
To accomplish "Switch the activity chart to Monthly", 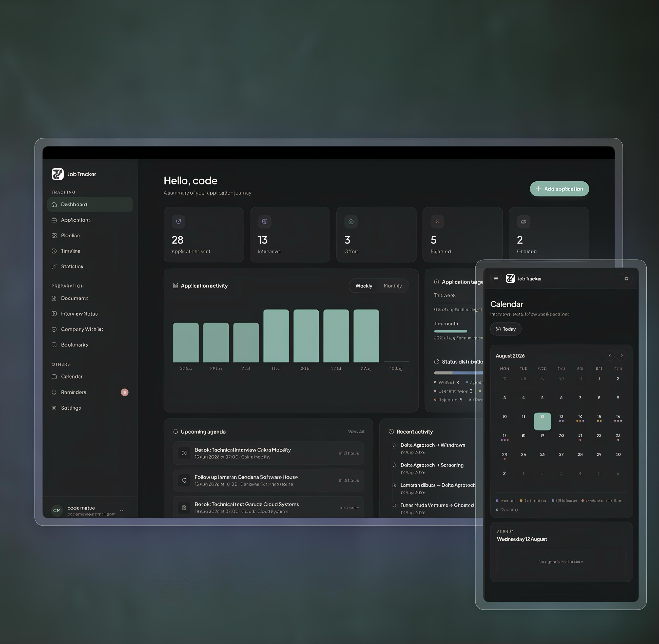I will tap(393, 286).
